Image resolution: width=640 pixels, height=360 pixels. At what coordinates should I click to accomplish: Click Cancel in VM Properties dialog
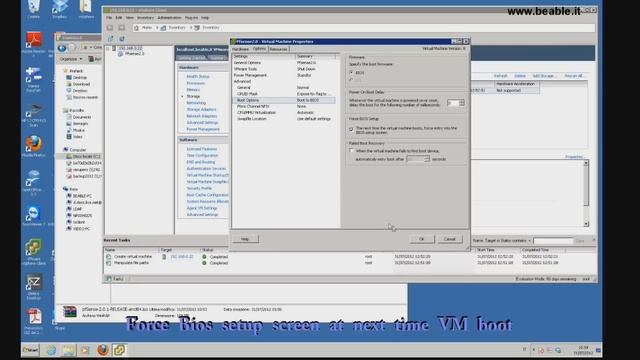coord(449,239)
